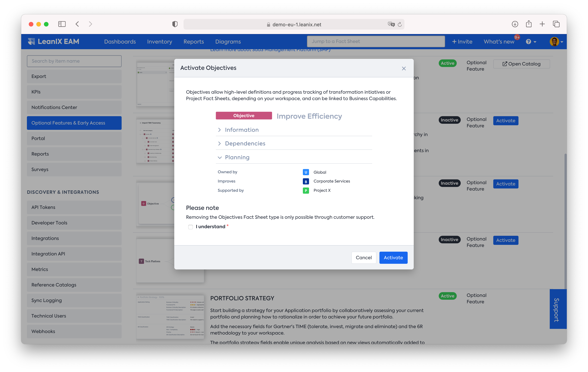Screen dimensions: 588x372
Task: Click the privacy shield icon
Action: pos(175,24)
